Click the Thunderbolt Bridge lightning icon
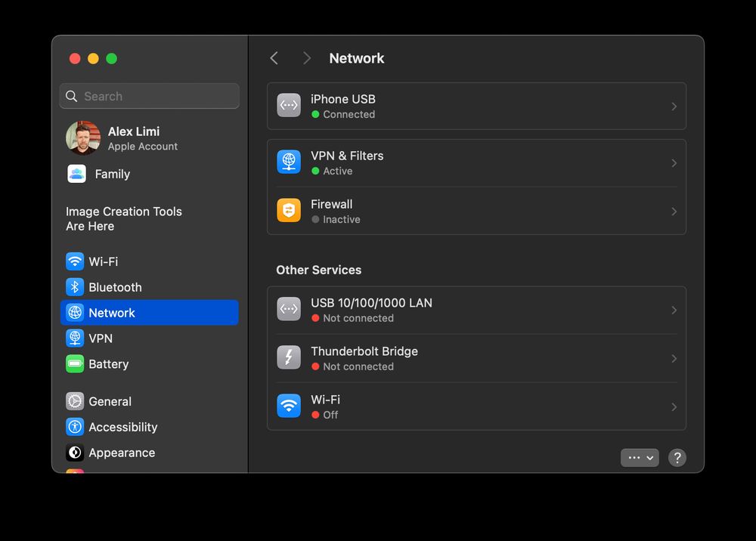Screen dimensions: 756x541 tap(288, 357)
